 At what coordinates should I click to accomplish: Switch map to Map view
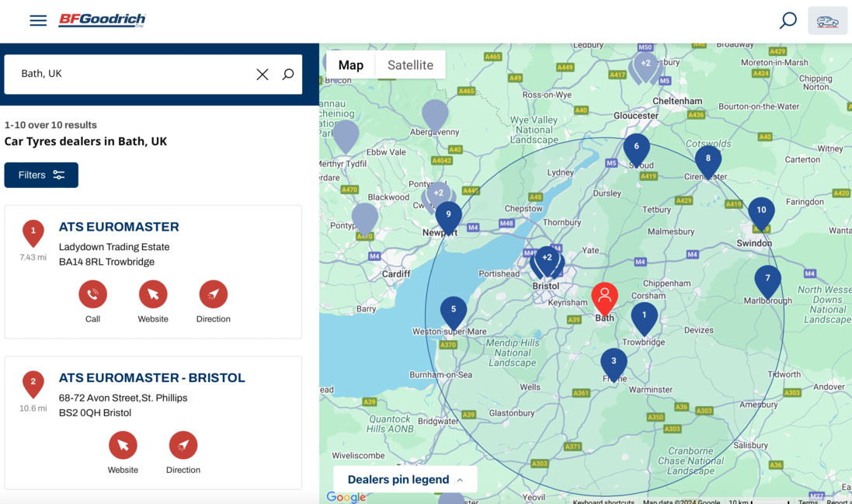(351, 65)
